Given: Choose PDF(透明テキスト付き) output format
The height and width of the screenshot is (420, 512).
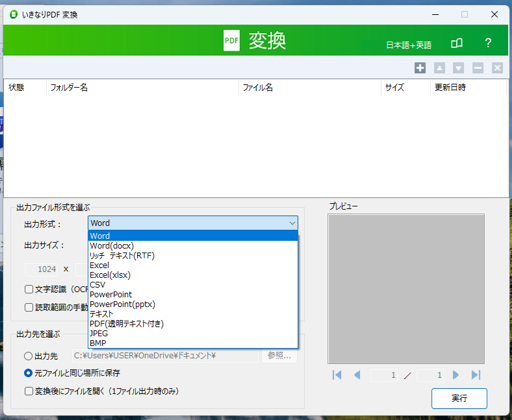Looking at the screenshot, I should click(x=193, y=324).
